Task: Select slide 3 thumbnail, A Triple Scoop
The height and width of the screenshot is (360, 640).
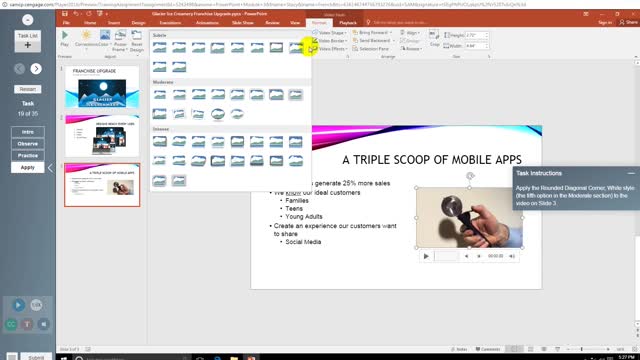Action: [102, 185]
